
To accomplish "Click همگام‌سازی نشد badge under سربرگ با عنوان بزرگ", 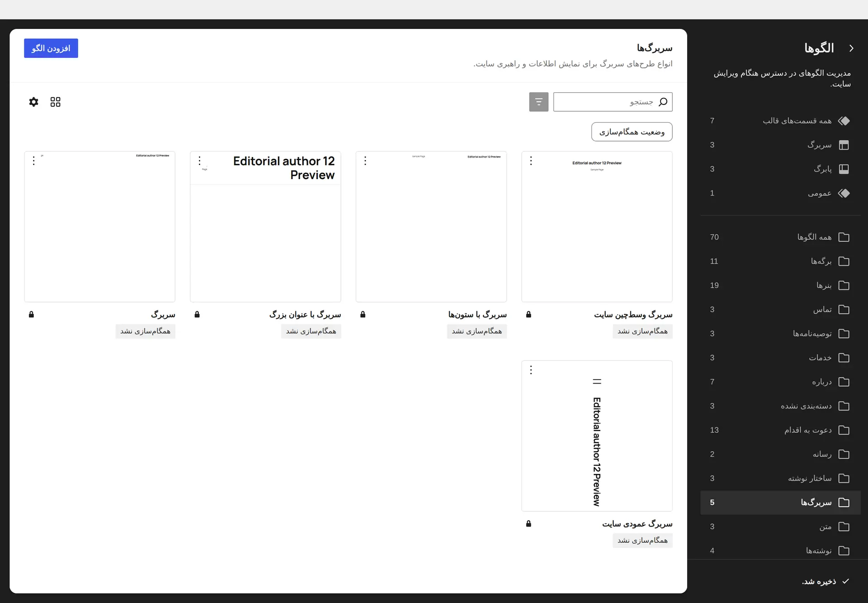I will click(311, 331).
